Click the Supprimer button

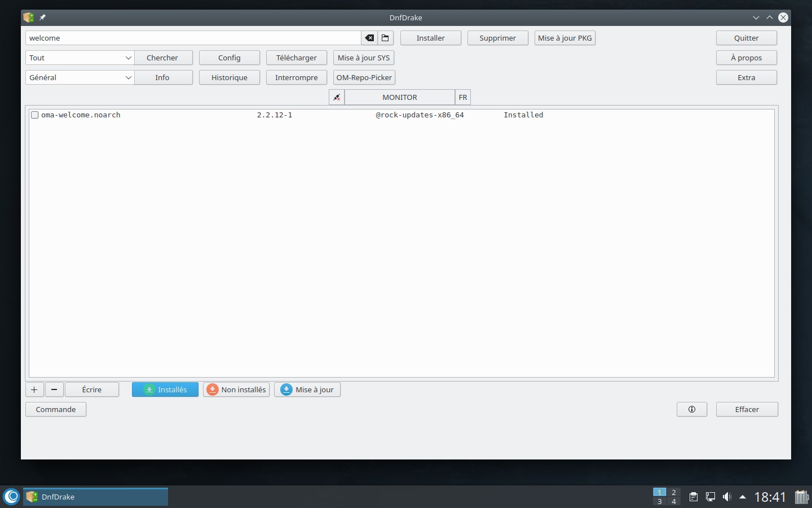[497, 38]
